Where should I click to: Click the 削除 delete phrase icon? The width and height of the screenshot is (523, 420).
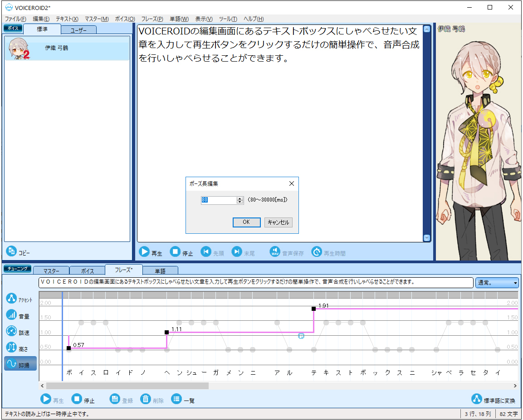click(146, 399)
